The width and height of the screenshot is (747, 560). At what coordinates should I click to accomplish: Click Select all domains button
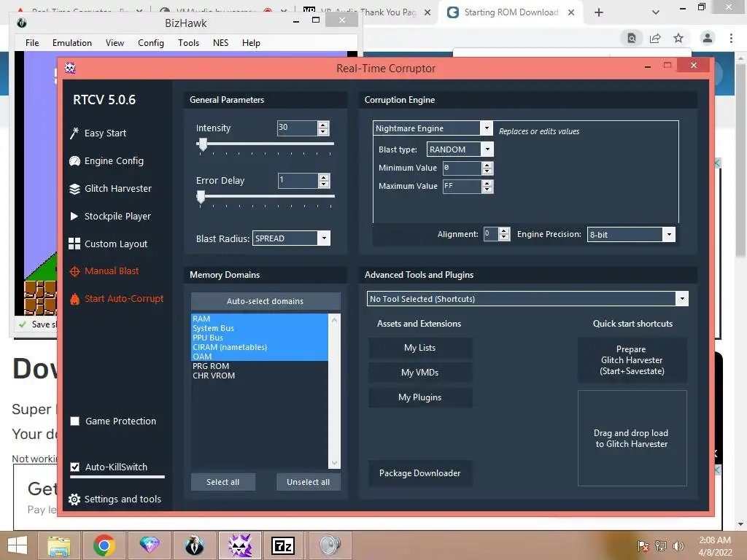click(x=223, y=482)
